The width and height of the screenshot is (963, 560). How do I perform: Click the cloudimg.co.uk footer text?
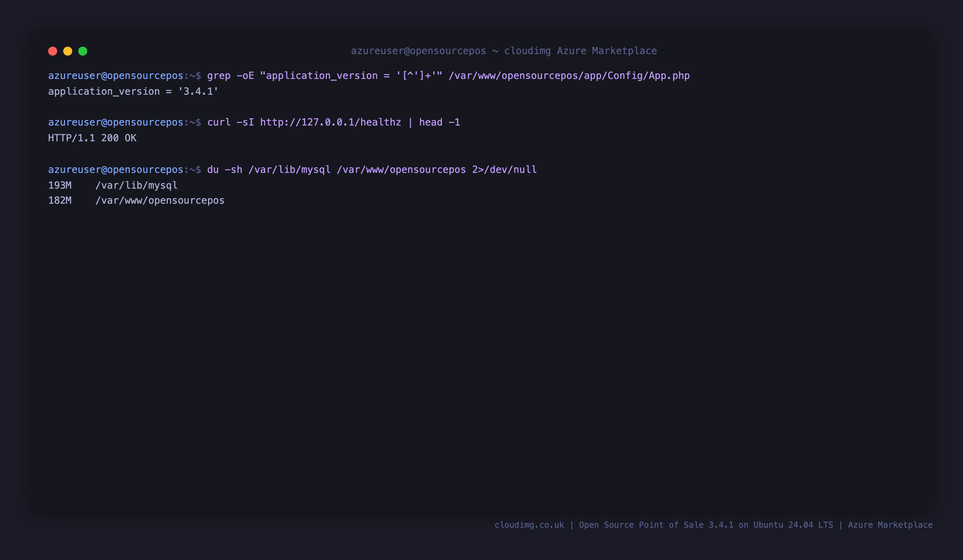(x=529, y=525)
